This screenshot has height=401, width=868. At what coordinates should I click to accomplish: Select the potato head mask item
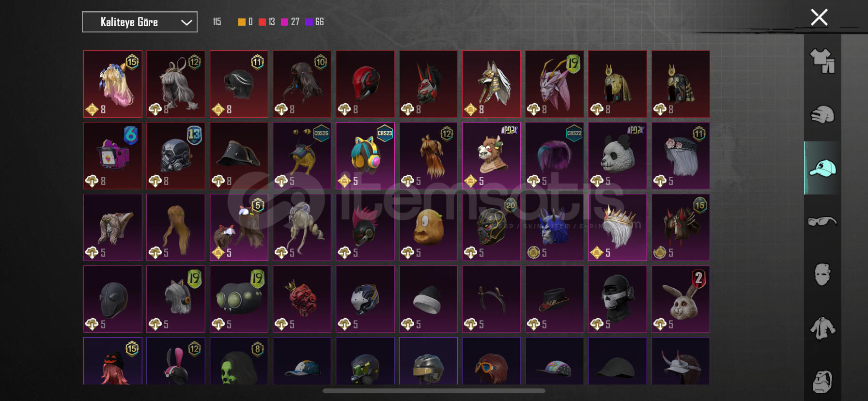tap(428, 227)
